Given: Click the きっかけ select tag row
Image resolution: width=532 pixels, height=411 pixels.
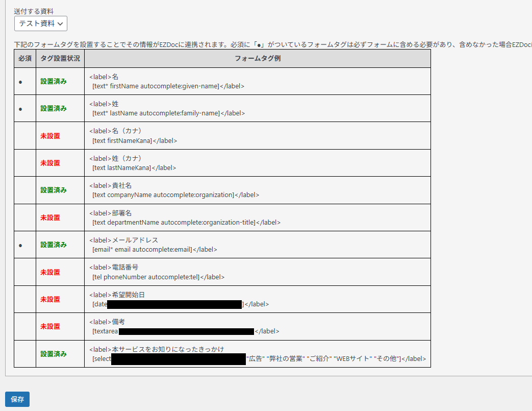Looking at the screenshot, I should [257, 354].
